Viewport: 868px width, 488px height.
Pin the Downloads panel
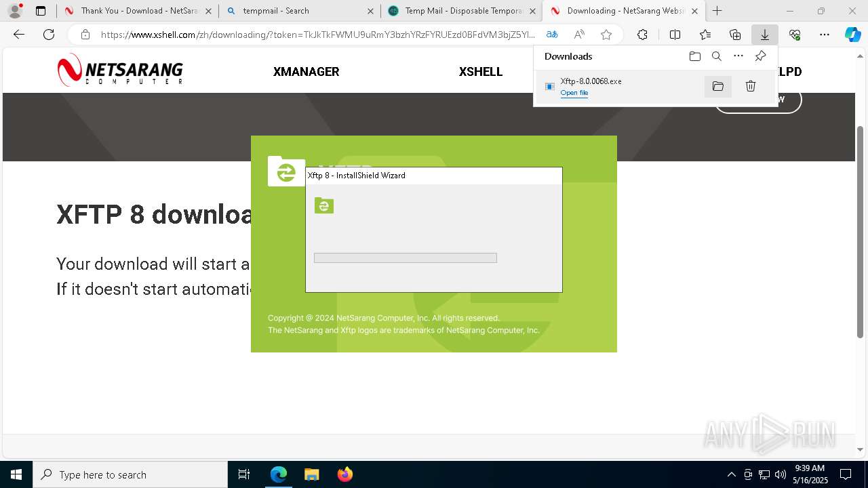click(x=760, y=56)
